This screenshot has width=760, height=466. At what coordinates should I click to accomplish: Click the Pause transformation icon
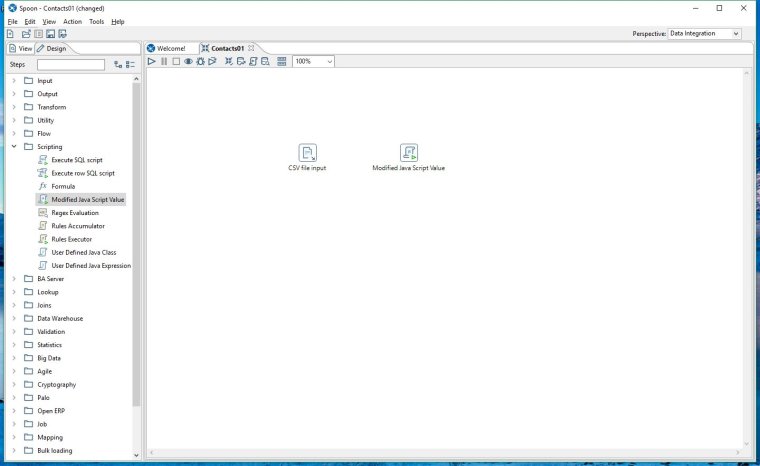[164, 61]
